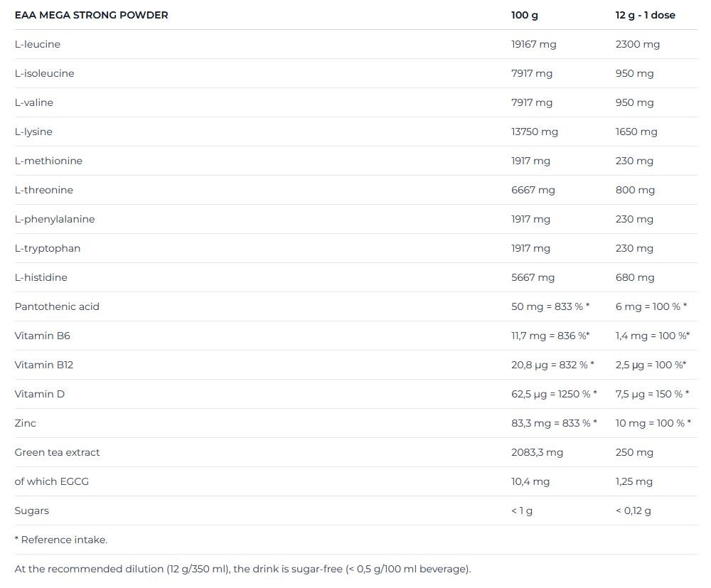Click the L-threonine 800 mg value
The height and width of the screenshot is (588, 711).
634,190
